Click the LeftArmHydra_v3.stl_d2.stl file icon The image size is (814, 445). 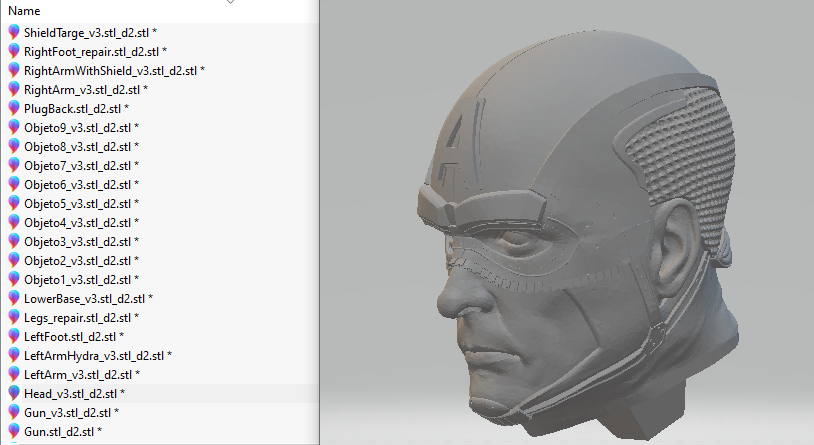14,356
